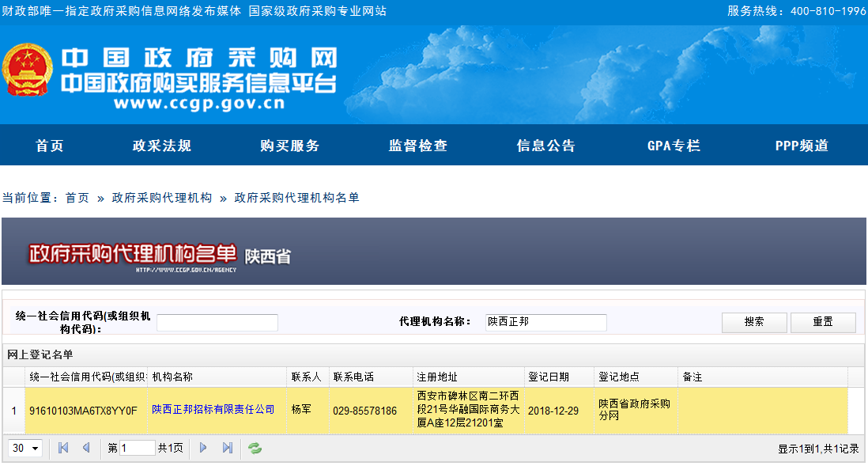Open the 首页 navigation menu item
The height and width of the screenshot is (466, 868).
pos(50,146)
